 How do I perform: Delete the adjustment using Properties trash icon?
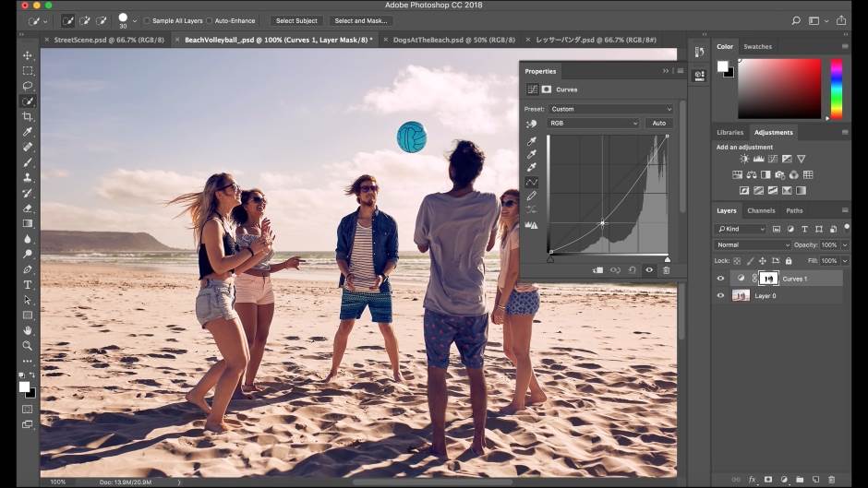(666, 270)
